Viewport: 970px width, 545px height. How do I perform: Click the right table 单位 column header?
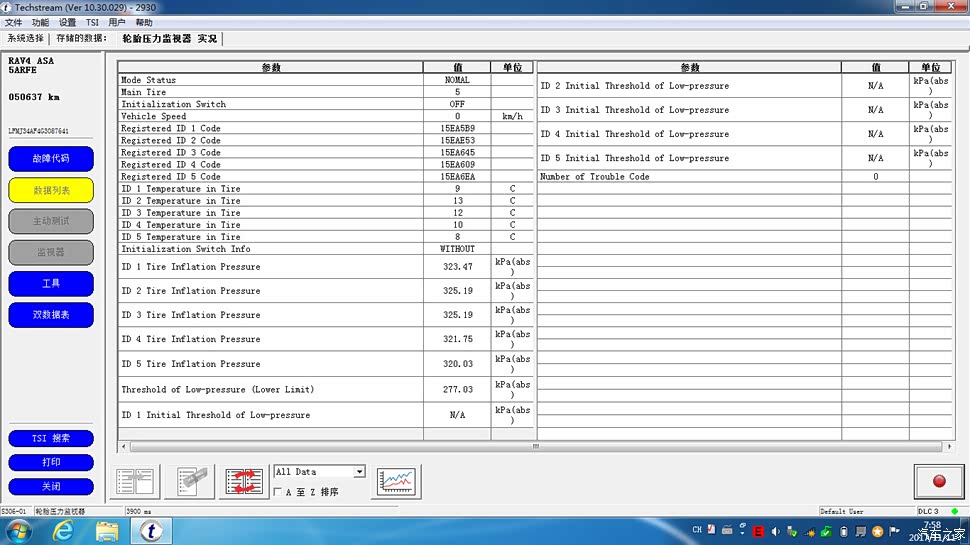pos(930,67)
